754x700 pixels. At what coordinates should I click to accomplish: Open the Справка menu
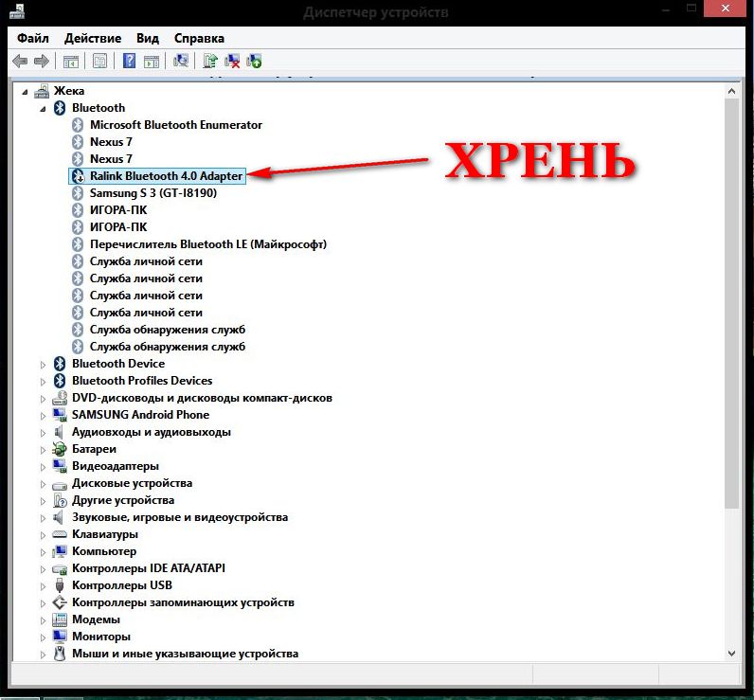(199, 38)
